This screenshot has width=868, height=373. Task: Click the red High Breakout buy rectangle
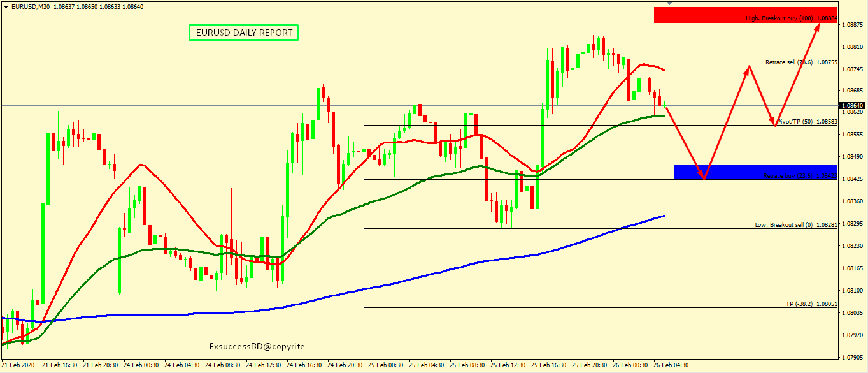click(x=744, y=14)
